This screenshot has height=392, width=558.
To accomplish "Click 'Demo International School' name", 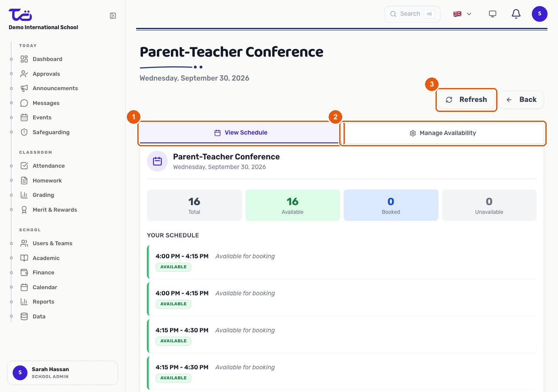I will pyautogui.click(x=44, y=27).
